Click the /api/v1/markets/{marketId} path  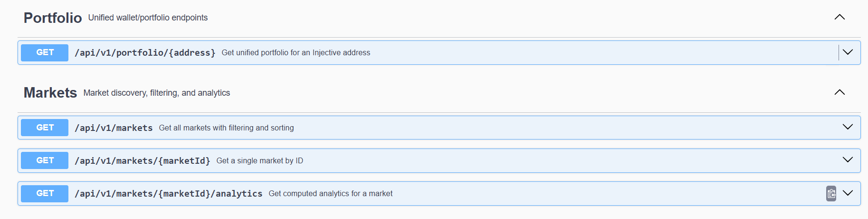[x=142, y=161]
